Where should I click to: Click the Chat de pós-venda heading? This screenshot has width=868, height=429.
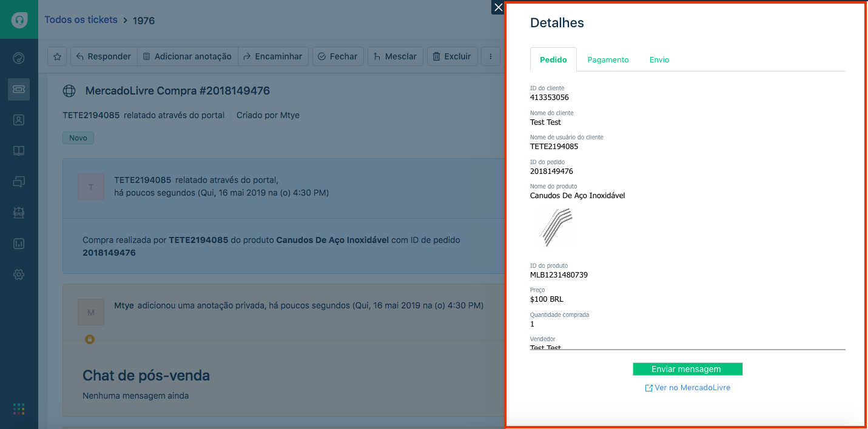(146, 376)
